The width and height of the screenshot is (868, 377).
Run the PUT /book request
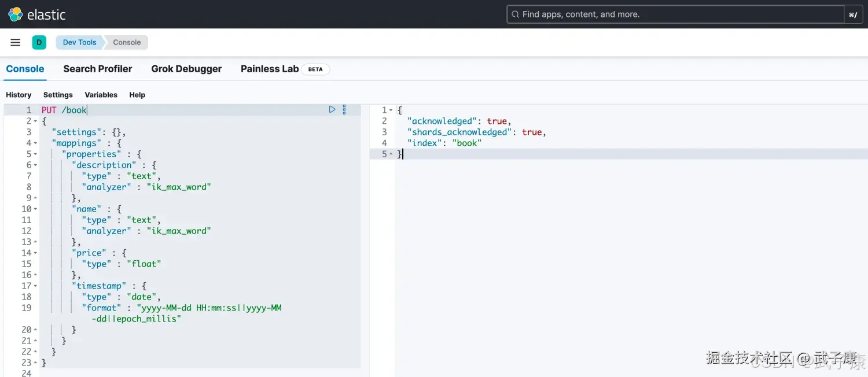pyautogui.click(x=332, y=109)
